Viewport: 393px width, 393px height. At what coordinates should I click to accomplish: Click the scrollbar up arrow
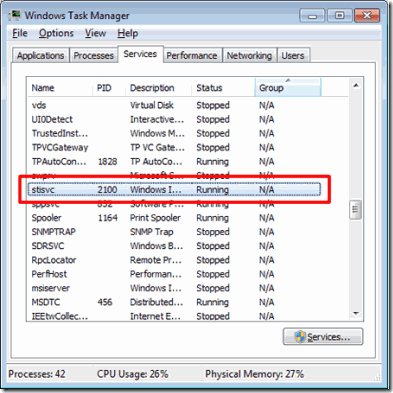[356, 86]
